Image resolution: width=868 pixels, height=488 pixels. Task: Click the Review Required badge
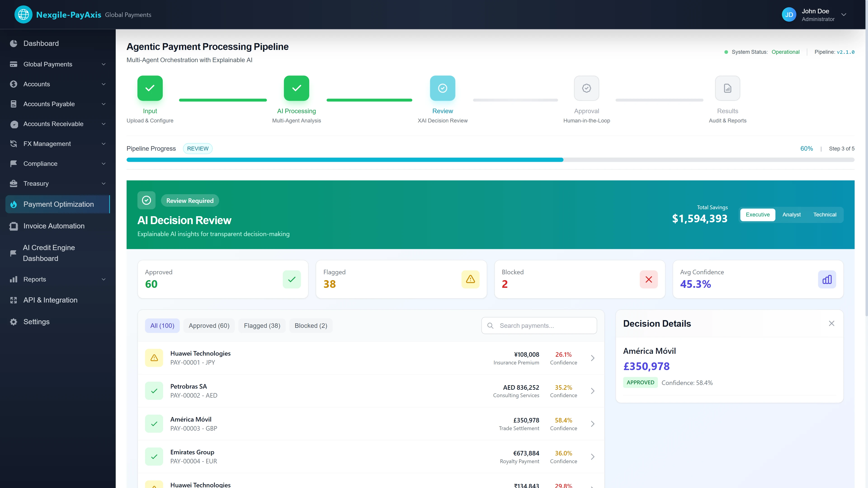190,200
